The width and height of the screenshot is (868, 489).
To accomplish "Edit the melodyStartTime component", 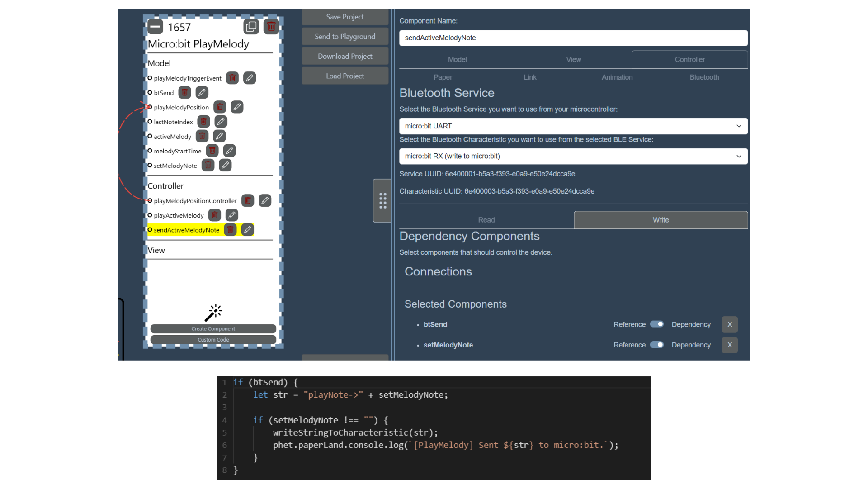I will (229, 150).
